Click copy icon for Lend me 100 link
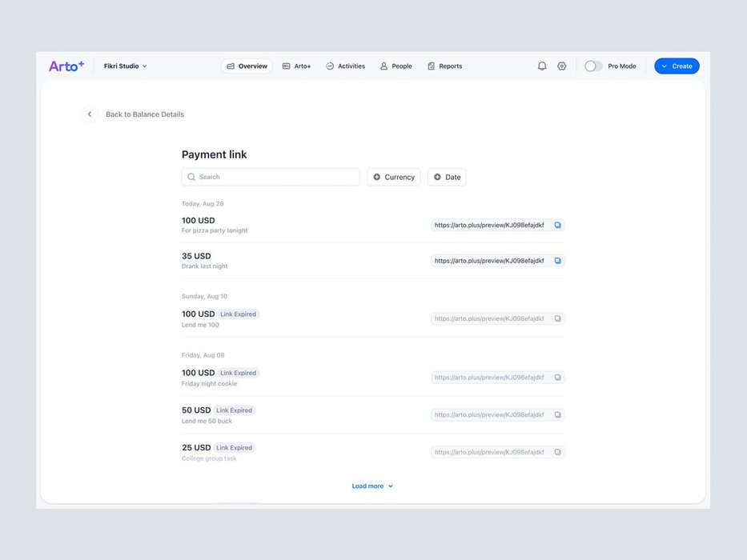This screenshot has width=747, height=560. [x=558, y=318]
